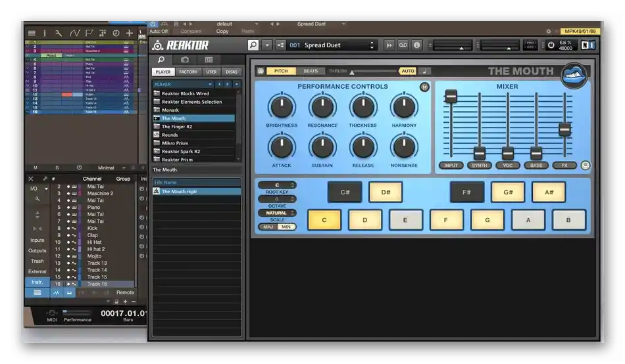Switch to PITCH mode

click(281, 71)
